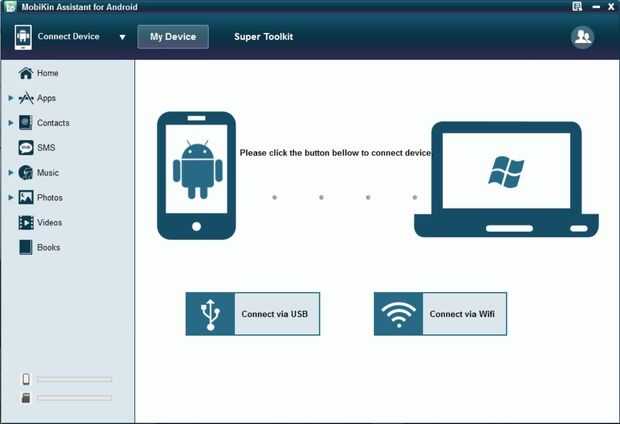This screenshot has width=620, height=424.
Task: Open the Super Toolkit tab
Action: click(x=263, y=37)
